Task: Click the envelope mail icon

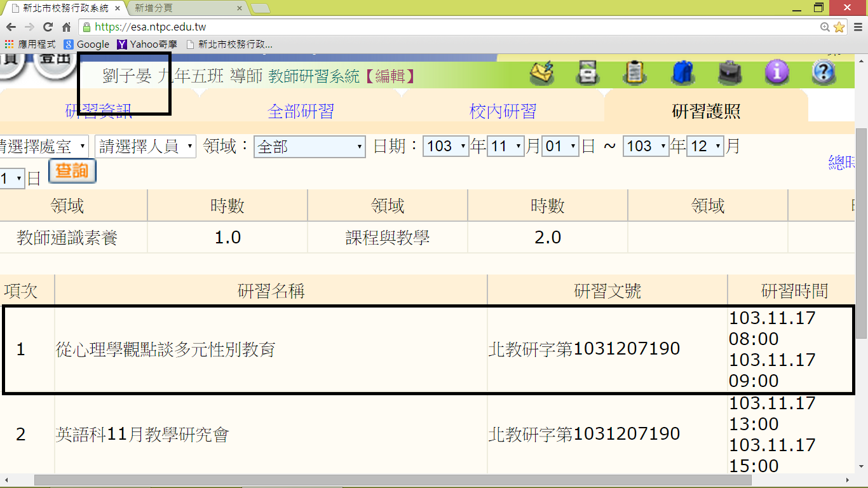Action: click(541, 73)
